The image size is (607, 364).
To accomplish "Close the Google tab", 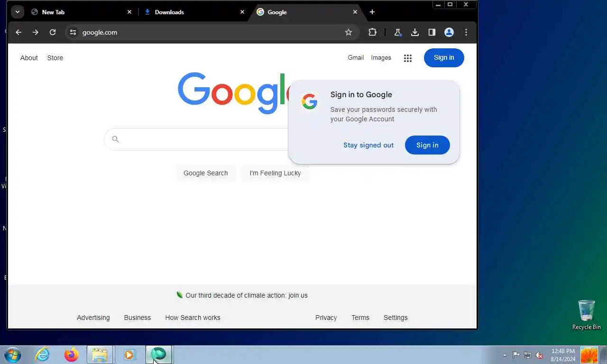I will point(355,12).
